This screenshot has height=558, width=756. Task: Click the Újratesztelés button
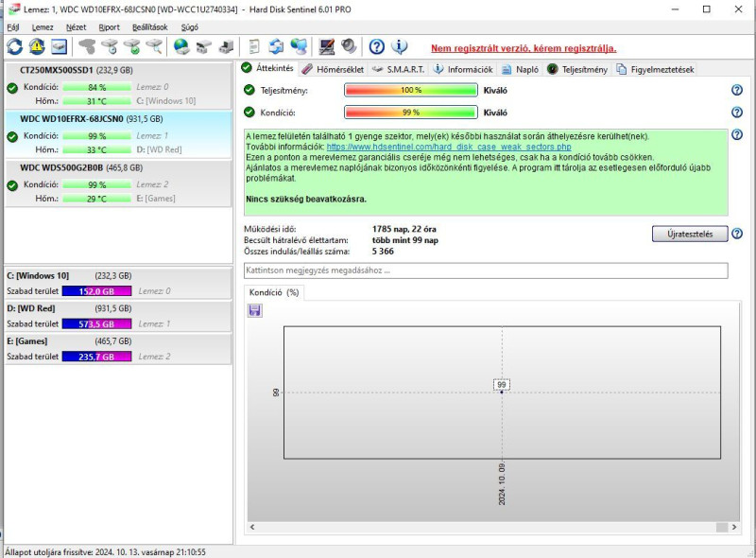[x=690, y=234]
